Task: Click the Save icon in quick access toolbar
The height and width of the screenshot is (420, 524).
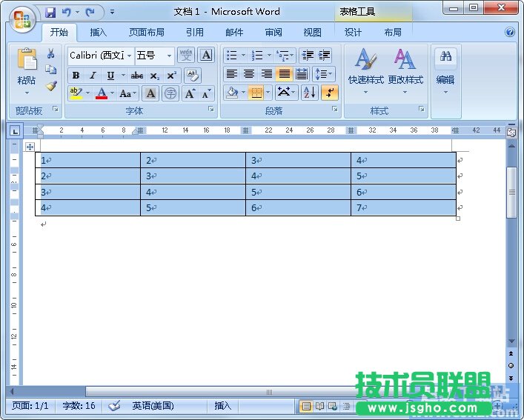Action: 50,12
